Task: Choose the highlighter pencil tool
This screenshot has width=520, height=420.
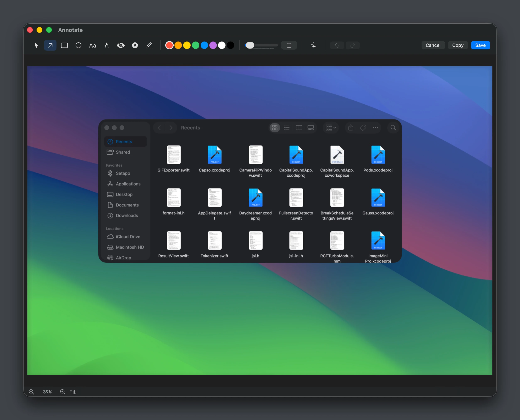Action: click(149, 45)
